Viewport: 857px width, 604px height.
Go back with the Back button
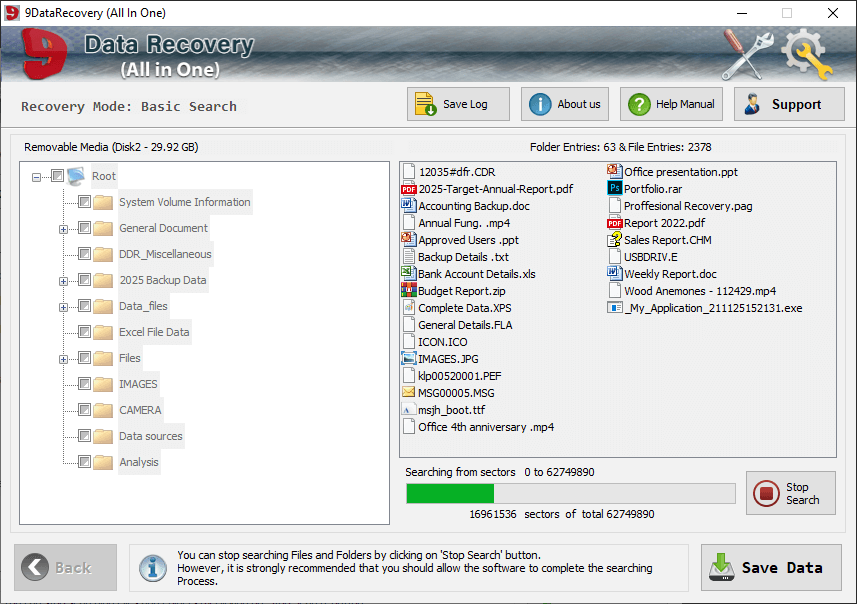pos(66,567)
